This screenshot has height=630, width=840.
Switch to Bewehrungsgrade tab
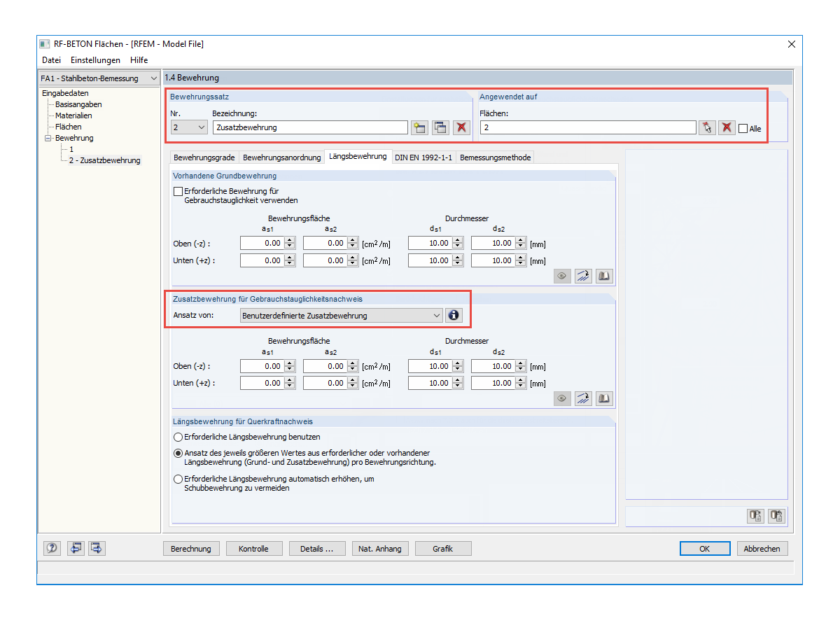pyautogui.click(x=204, y=157)
